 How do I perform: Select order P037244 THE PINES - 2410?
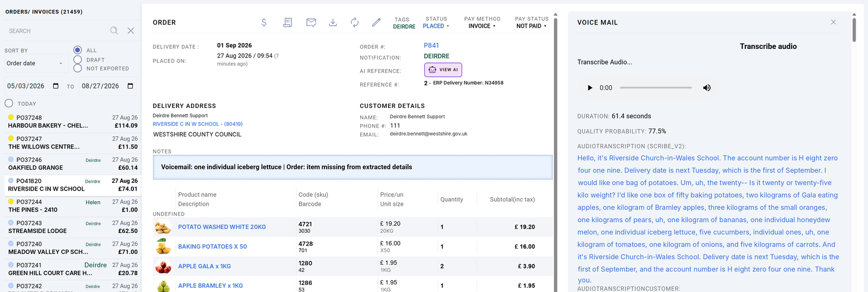[71, 206]
